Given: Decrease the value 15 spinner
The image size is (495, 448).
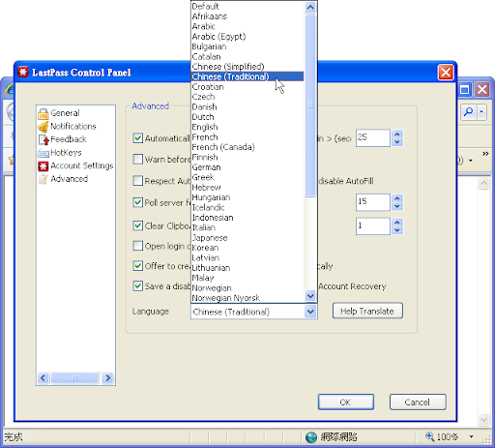Looking at the screenshot, I should click(x=397, y=206).
